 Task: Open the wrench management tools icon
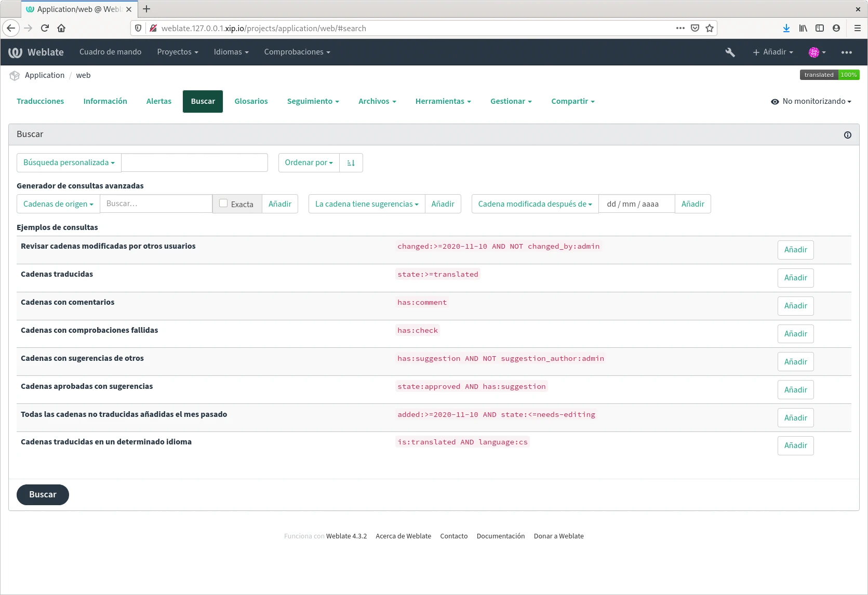tap(730, 52)
